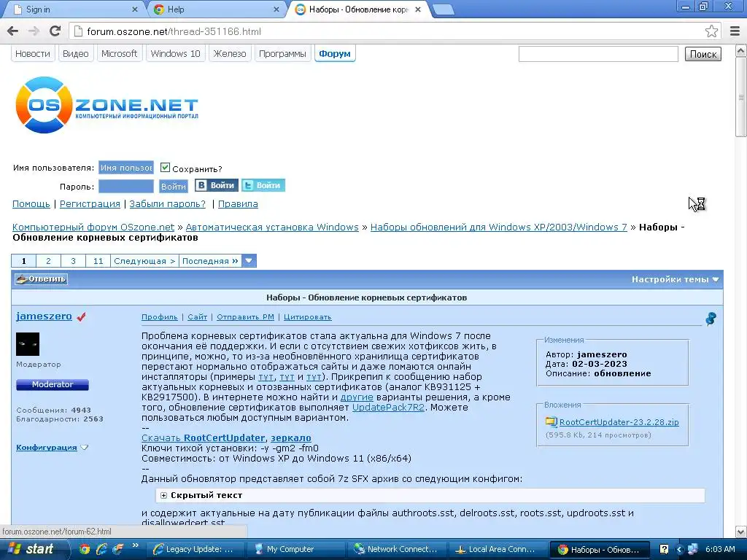
Task: Click the page scrollbar down arrow
Action: [x=741, y=532]
